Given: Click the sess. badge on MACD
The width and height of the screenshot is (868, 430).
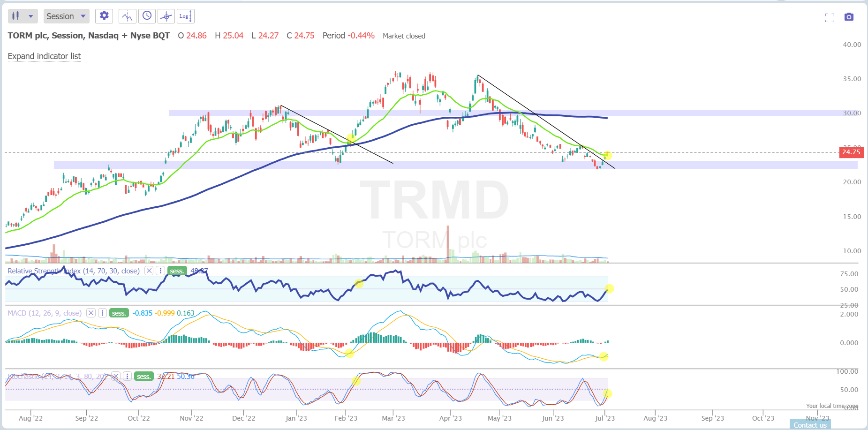Looking at the screenshot, I should pyautogui.click(x=119, y=313).
